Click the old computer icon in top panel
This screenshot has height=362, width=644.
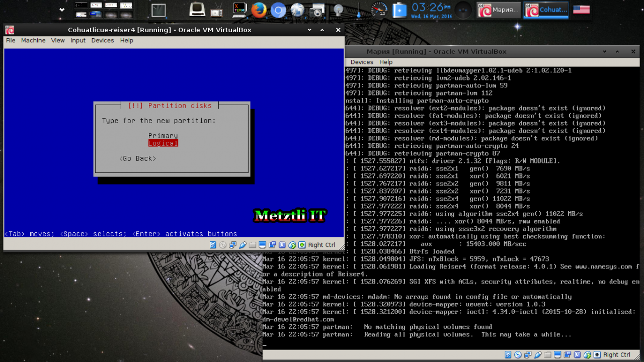[x=197, y=10]
